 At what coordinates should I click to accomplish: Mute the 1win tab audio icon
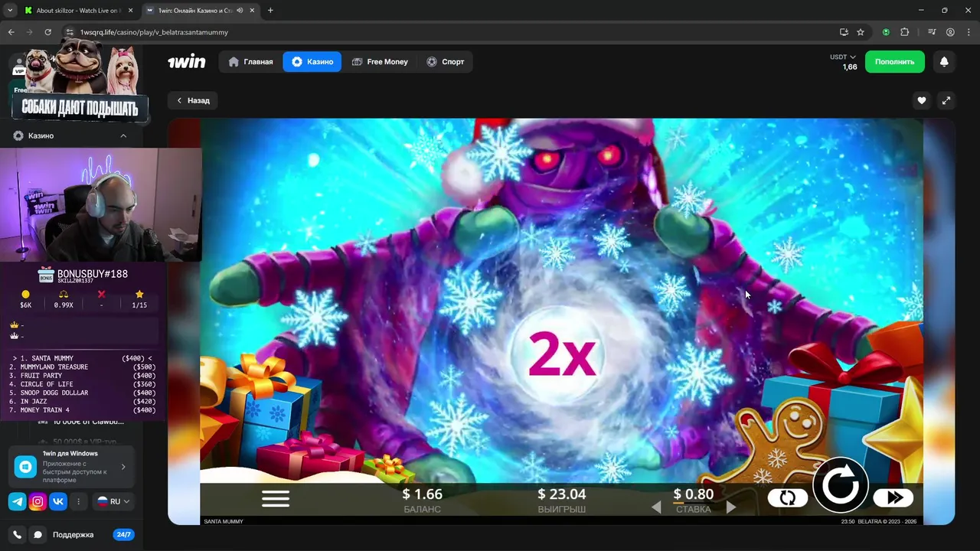240,11
